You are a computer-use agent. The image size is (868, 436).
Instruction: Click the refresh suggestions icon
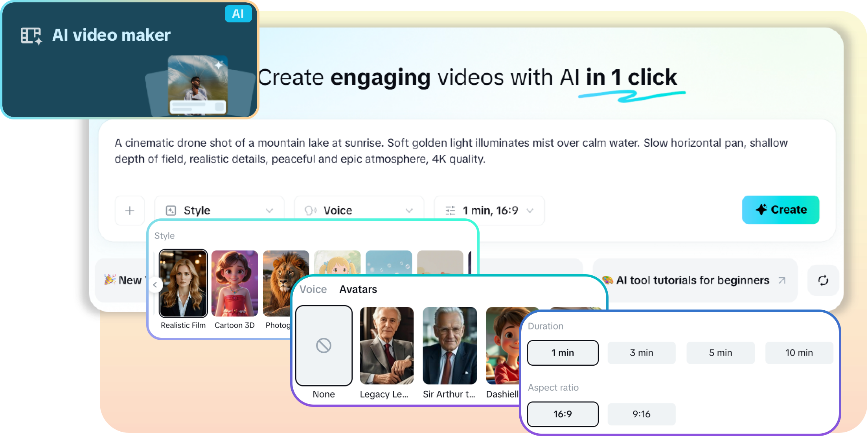[823, 280]
